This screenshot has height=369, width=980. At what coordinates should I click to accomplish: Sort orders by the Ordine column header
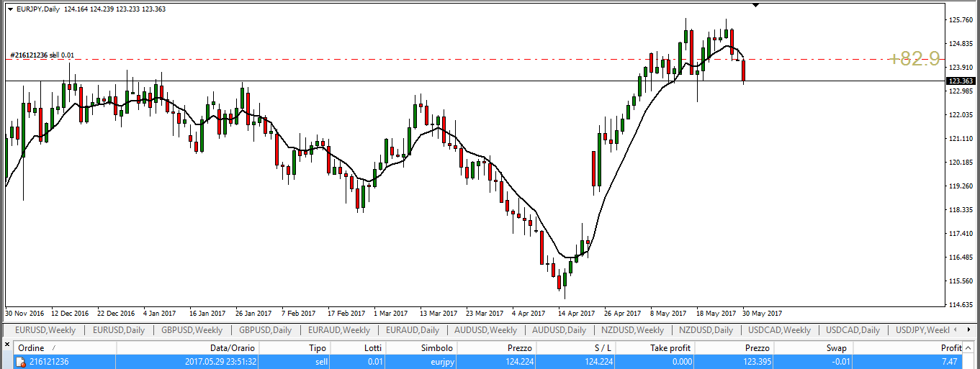tap(32, 348)
